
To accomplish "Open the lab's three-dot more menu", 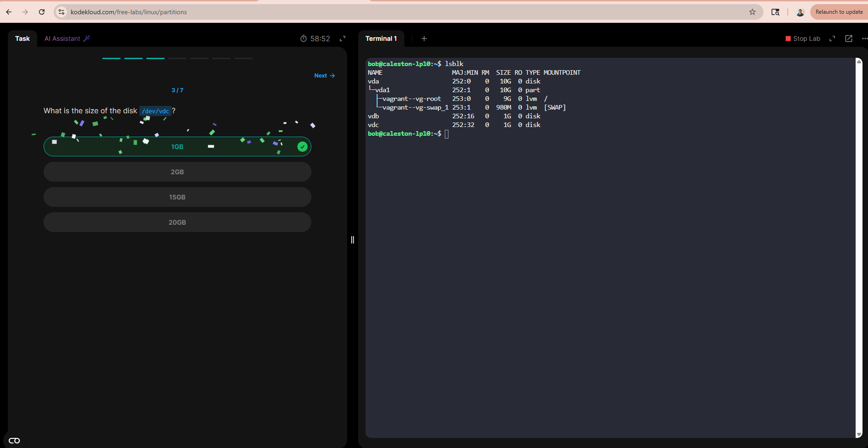I will (864, 39).
